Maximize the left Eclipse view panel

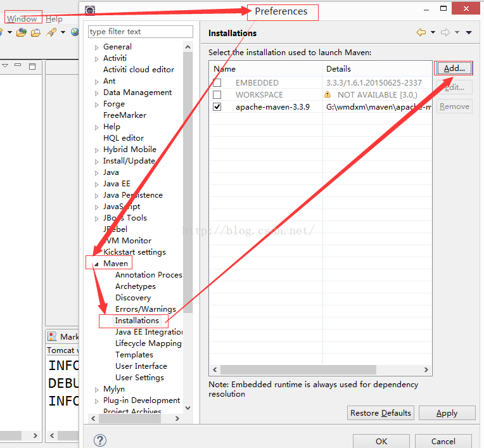32,67
